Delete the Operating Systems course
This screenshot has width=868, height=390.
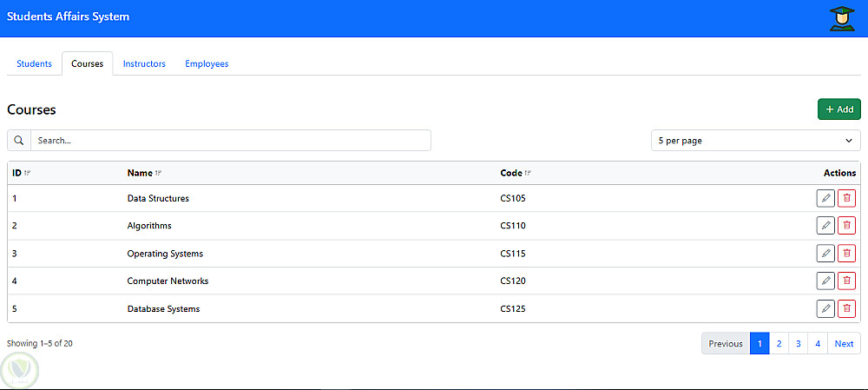(x=846, y=254)
